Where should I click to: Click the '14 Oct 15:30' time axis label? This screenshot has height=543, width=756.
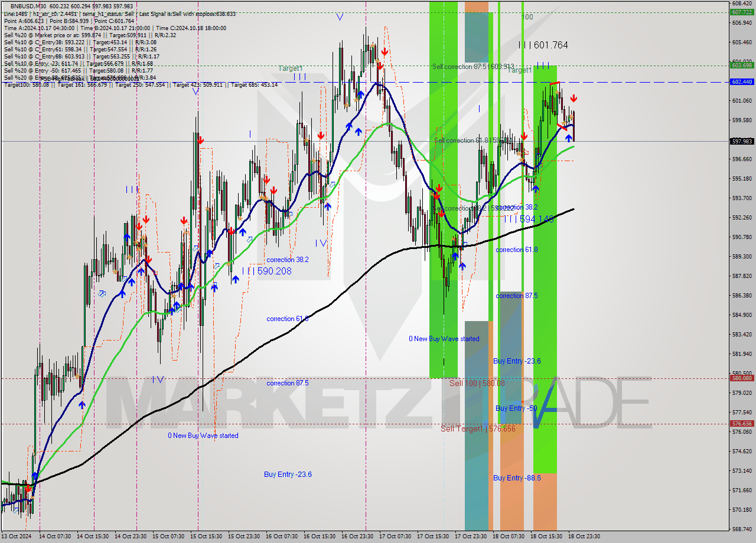coord(92,537)
